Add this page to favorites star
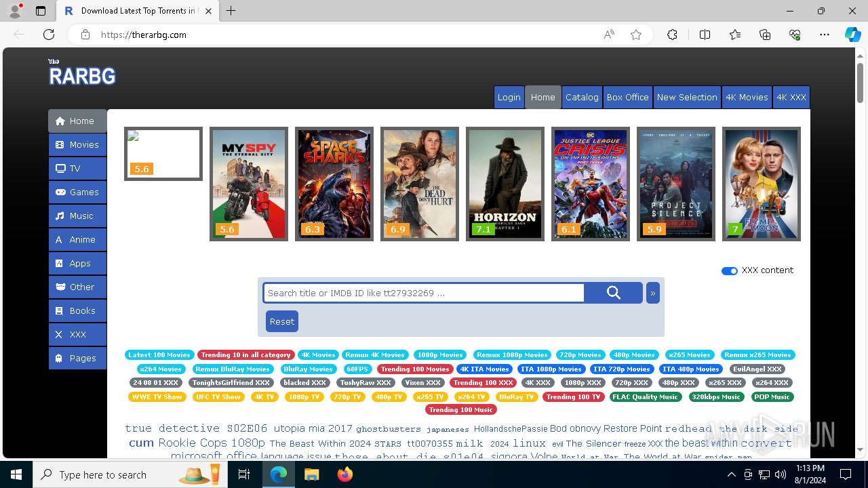The image size is (868, 488). pyautogui.click(x=636, y=35)
